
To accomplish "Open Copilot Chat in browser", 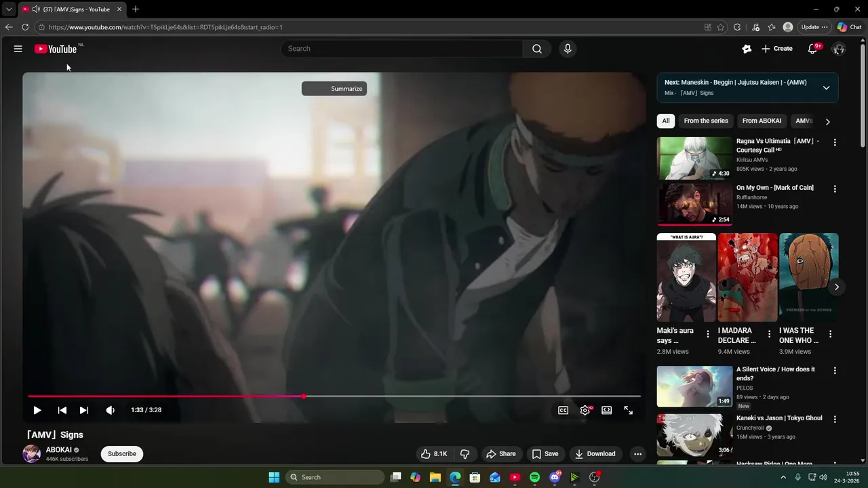I will (x=849, y=27).
